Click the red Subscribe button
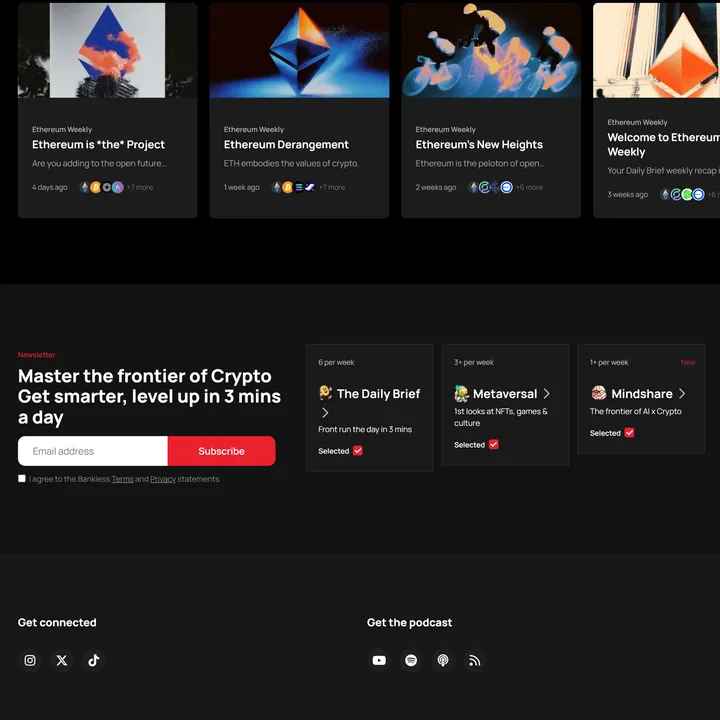Screen dimensions: 720x720 coord(221,451)
